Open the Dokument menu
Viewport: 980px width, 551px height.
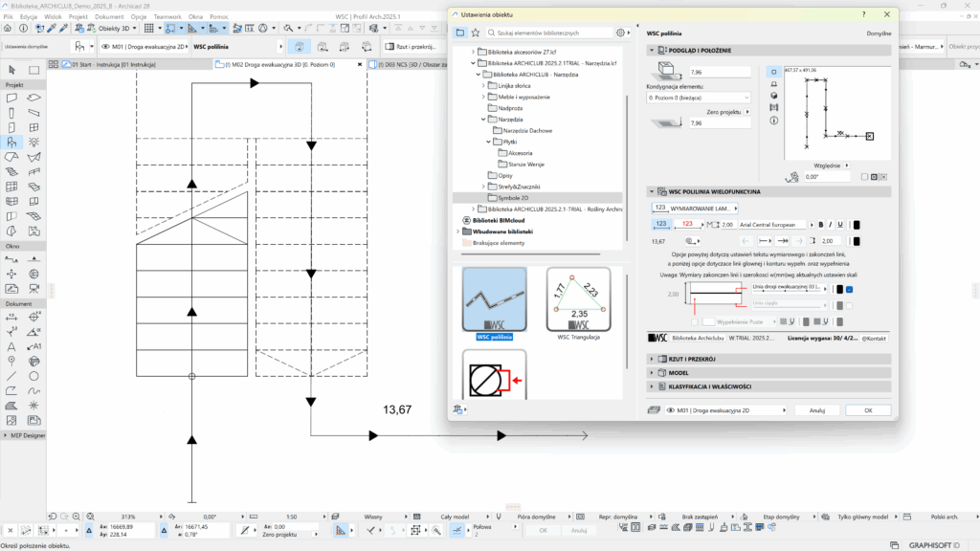click(109, 17)
